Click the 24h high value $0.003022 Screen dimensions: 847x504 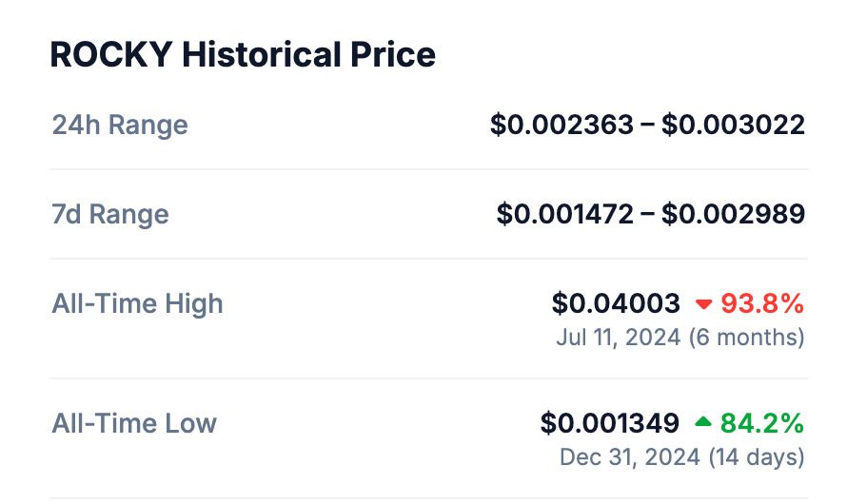point(734,125)
